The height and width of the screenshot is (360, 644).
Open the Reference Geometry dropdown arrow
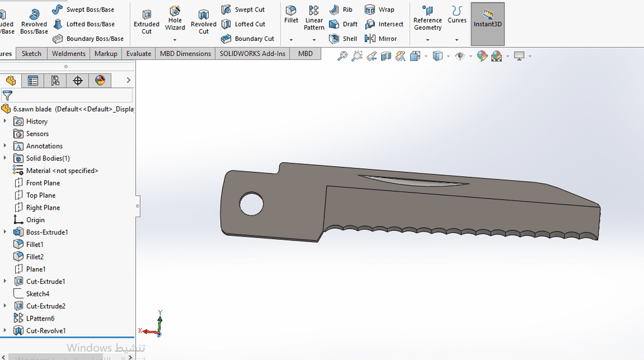point(428,40)
